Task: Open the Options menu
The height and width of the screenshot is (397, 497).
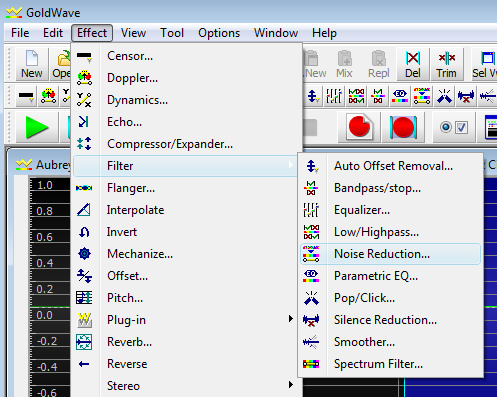Action: 219,33
